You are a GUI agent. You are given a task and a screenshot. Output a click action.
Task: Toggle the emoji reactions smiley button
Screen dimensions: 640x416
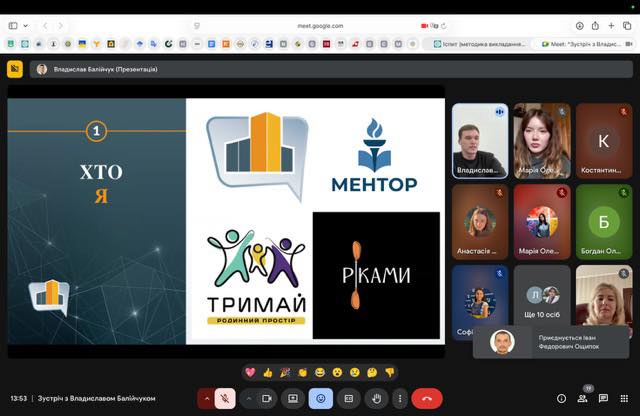tap(321, 398)
